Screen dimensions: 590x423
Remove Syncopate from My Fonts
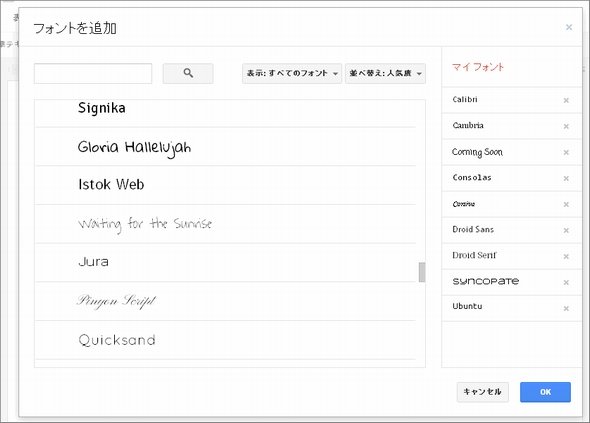point(566,282)
